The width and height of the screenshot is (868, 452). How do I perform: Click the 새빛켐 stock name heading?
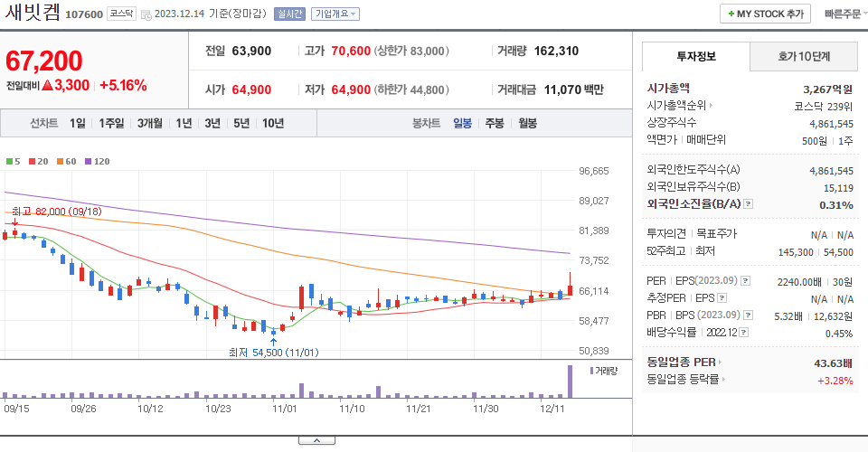click(33, 12)
